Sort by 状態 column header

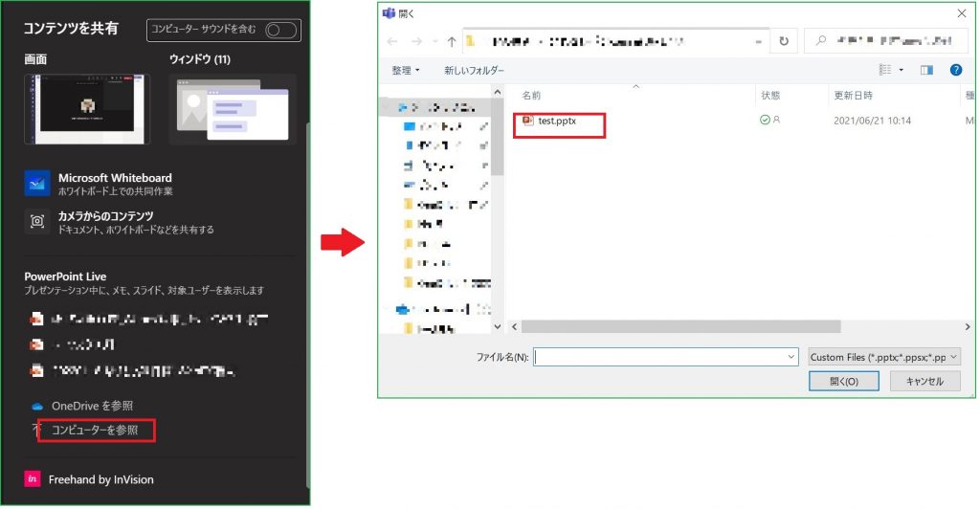(770, 96)
